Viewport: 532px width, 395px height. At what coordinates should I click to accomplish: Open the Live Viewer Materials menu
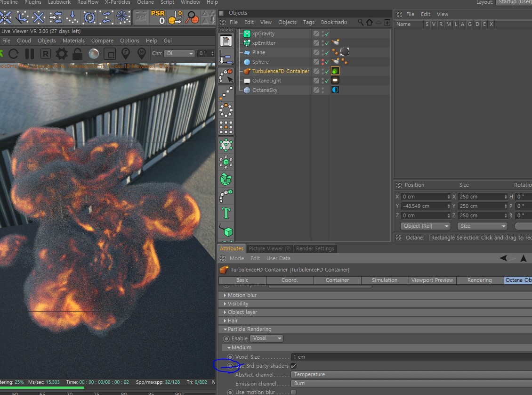73,41
